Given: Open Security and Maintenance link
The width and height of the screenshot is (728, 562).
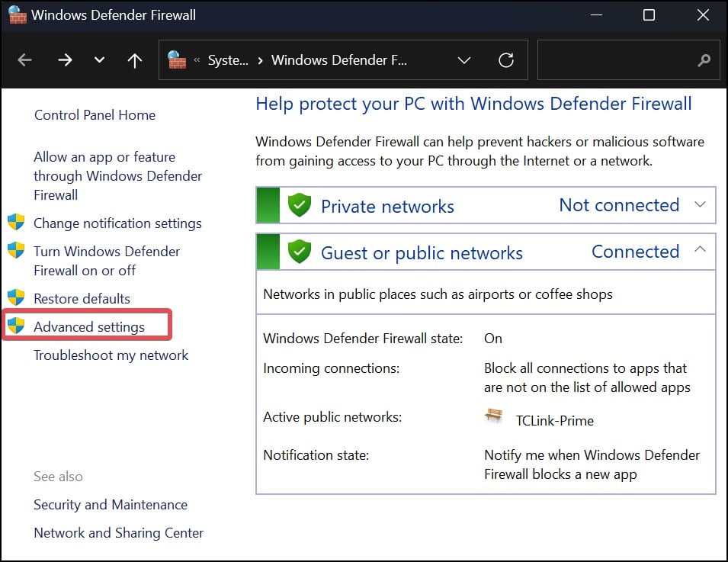Looking at the screenshot, I should [x=111, y=505].
